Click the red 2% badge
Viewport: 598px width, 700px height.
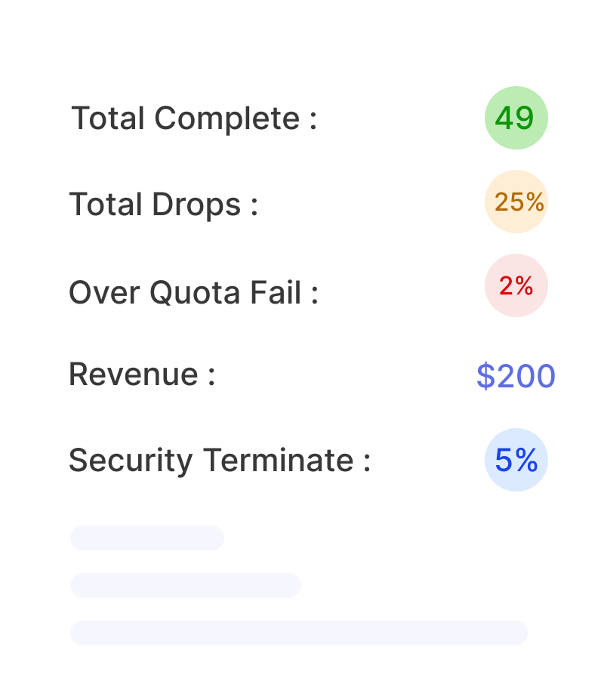tap(516, 285)
